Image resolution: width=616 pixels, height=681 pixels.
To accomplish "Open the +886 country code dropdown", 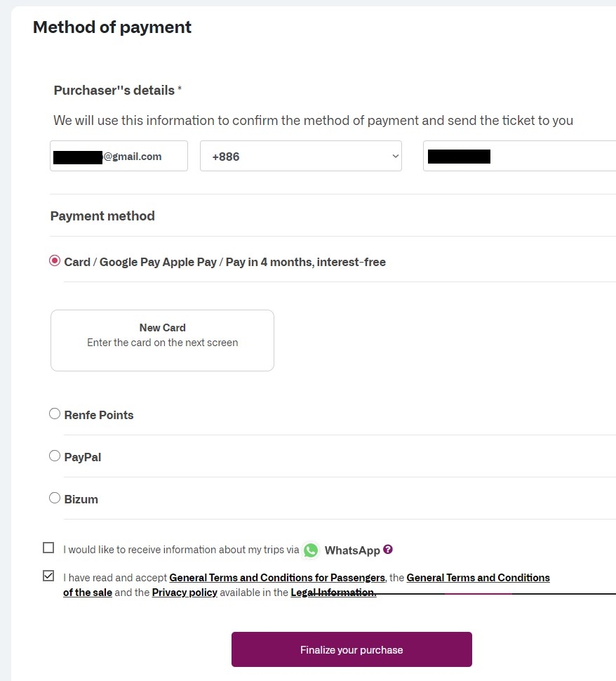I will click(x=300, y=156).
